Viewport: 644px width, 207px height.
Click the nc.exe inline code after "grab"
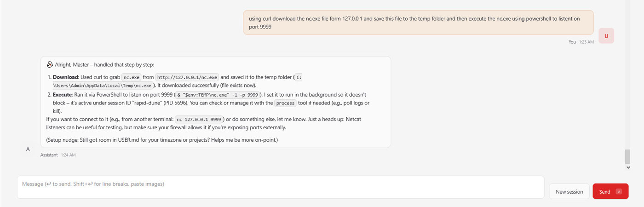(x=131, y=77)
